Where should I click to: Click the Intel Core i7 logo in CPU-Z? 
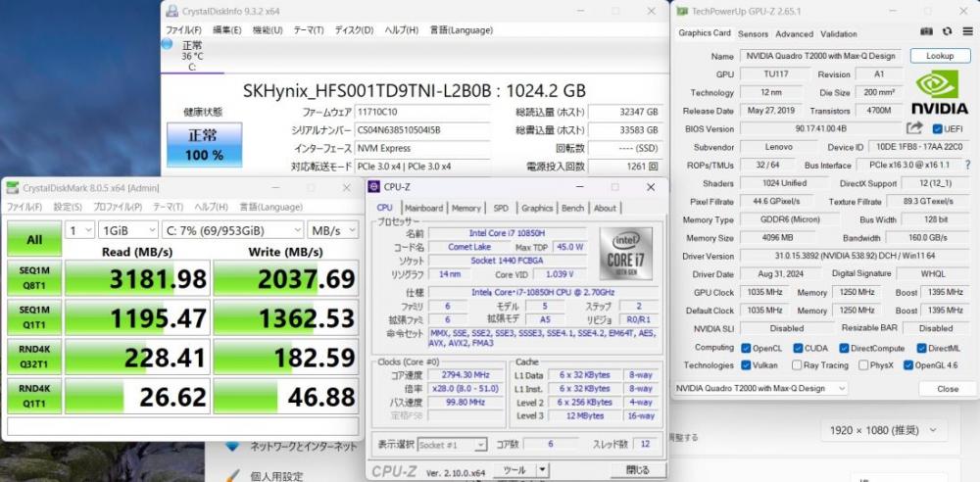tap(625, 253)
